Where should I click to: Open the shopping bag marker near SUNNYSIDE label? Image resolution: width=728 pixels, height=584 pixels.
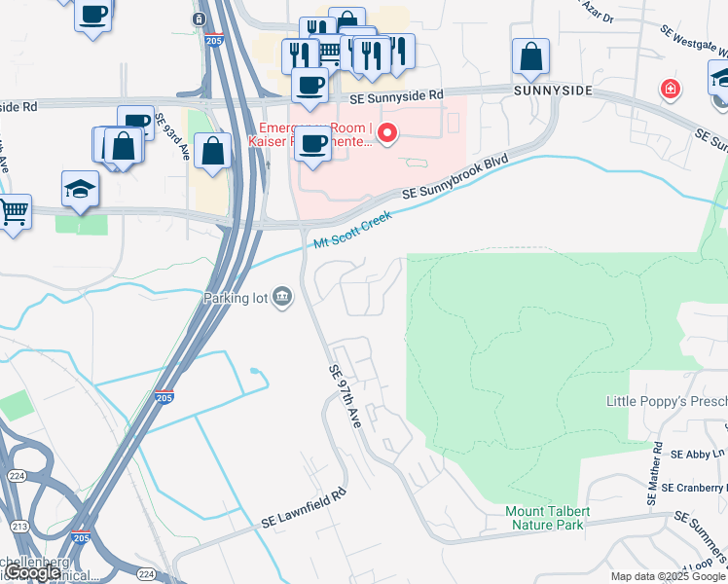point(530,59)
